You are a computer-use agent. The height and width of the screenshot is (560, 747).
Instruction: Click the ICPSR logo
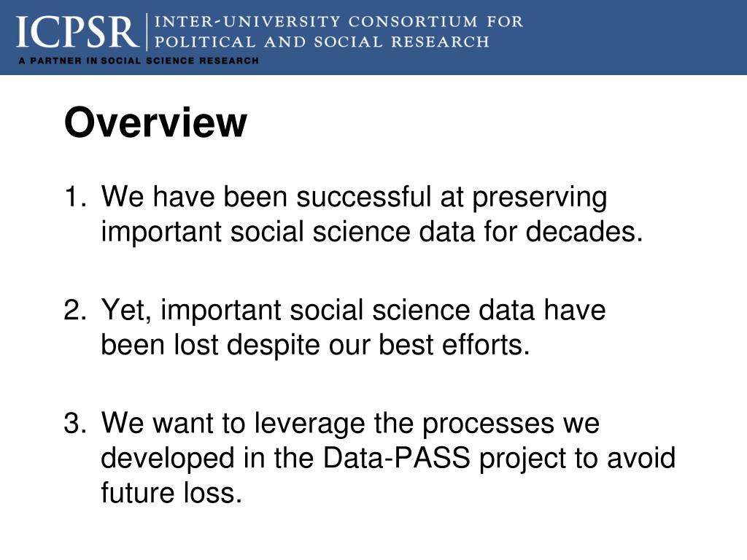(x=77, y=32)
